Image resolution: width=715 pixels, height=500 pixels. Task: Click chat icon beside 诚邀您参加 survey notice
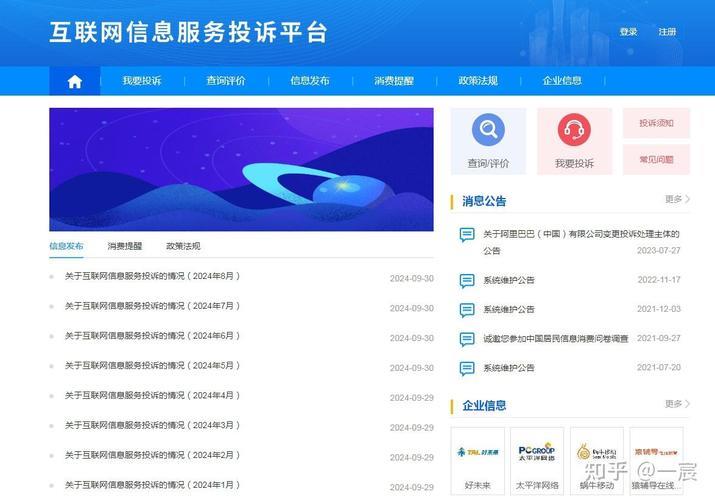pyautogui.click(x=467, y=339)
